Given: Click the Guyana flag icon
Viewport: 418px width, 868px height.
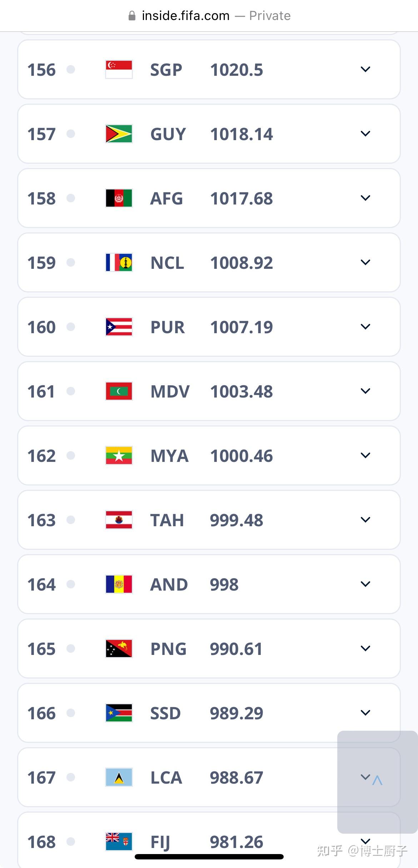Looking at the screenshot, I should tap(119, 134).
